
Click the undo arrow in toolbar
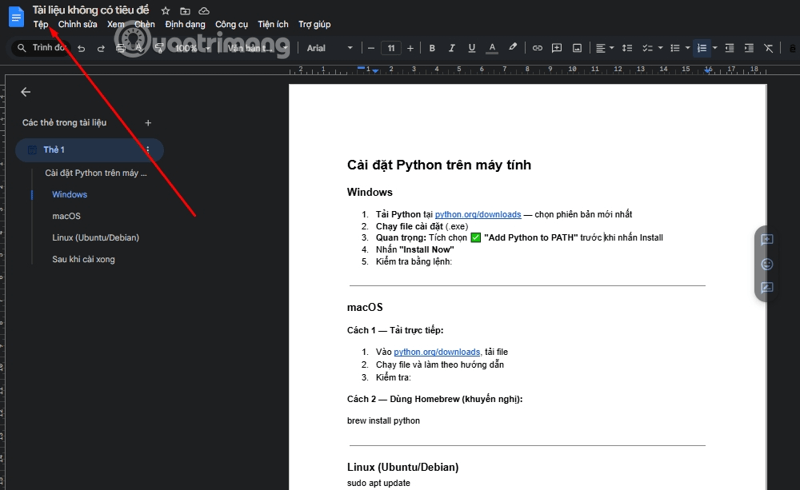pyautogui.click(x=81, y=48)
